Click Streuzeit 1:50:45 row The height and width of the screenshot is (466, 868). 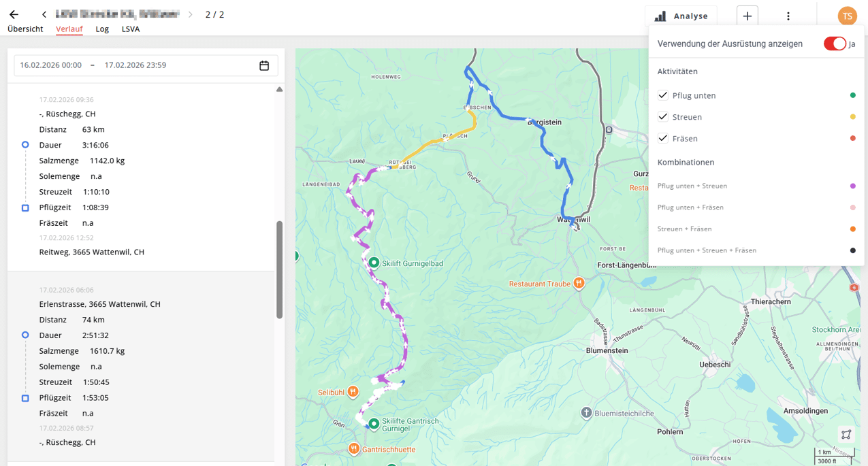pos(74,382)
